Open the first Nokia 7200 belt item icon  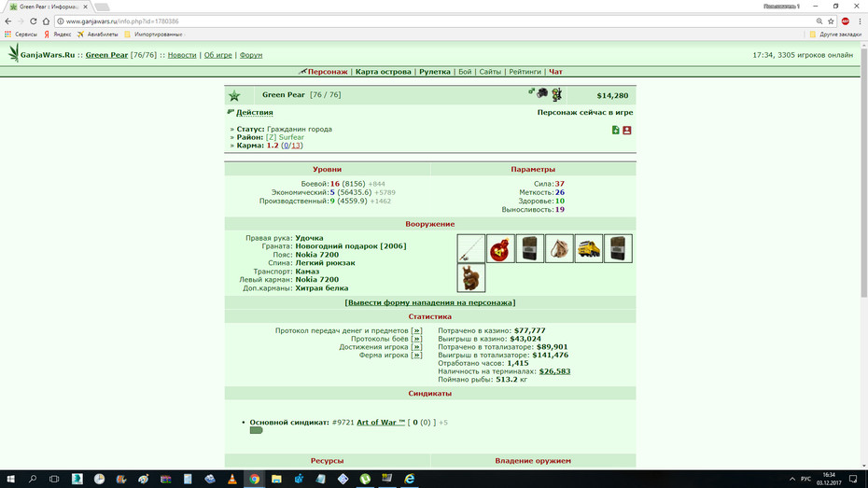(530, 248)
